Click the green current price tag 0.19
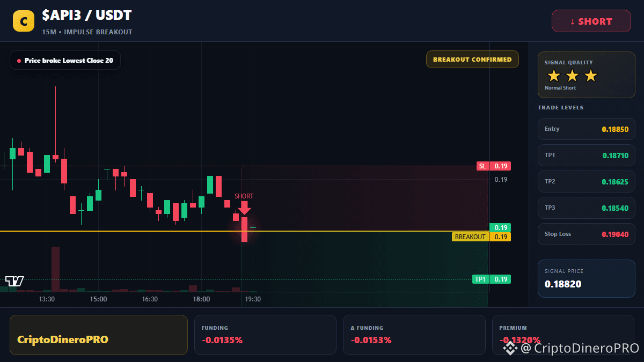This screenshot has width=644, height=362. [x=500, y=227]
